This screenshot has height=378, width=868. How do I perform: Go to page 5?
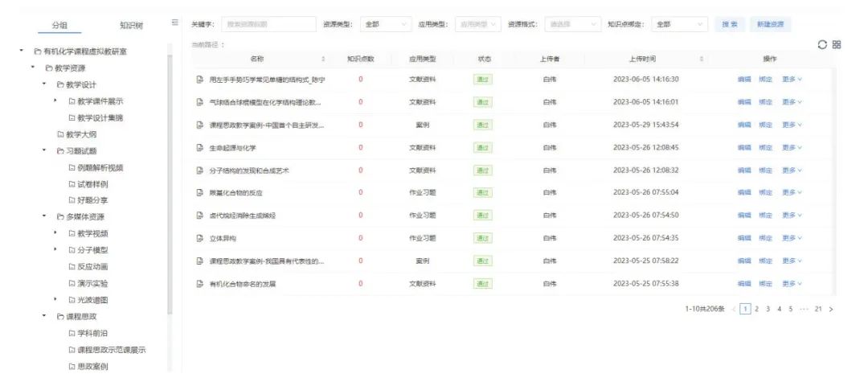[x=791, y=310]
